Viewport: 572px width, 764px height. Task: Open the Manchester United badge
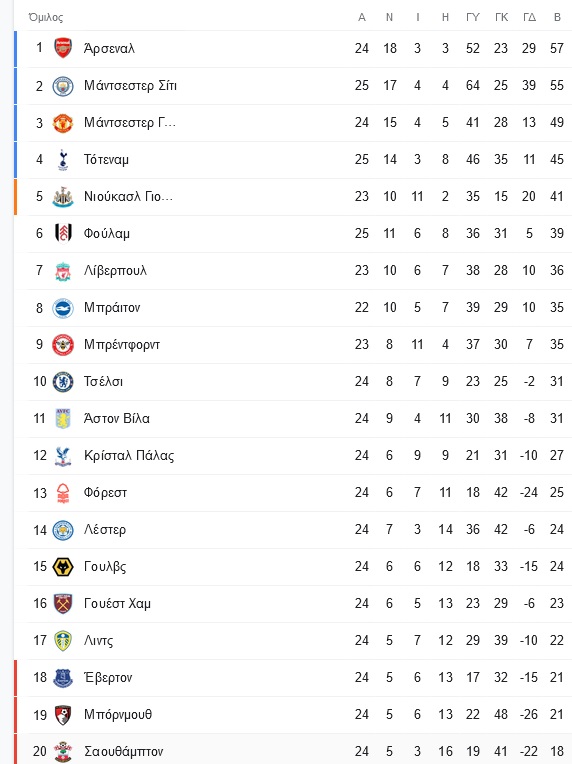(x=63, y=123)
